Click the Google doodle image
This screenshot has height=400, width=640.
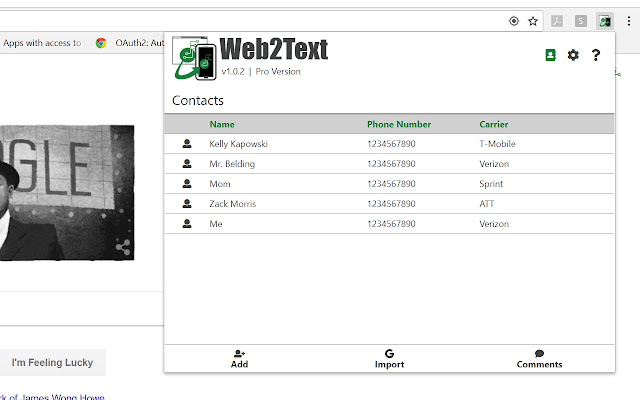pos(67,193)
